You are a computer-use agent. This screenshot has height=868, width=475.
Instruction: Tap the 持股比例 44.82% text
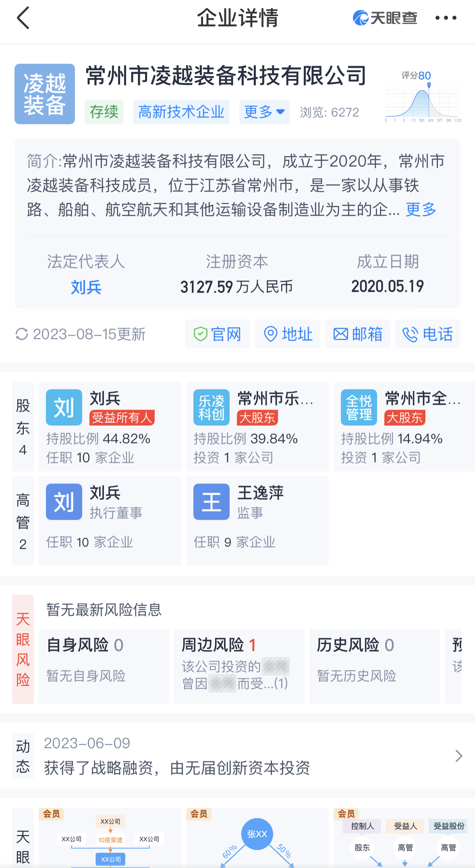[98, 439]
